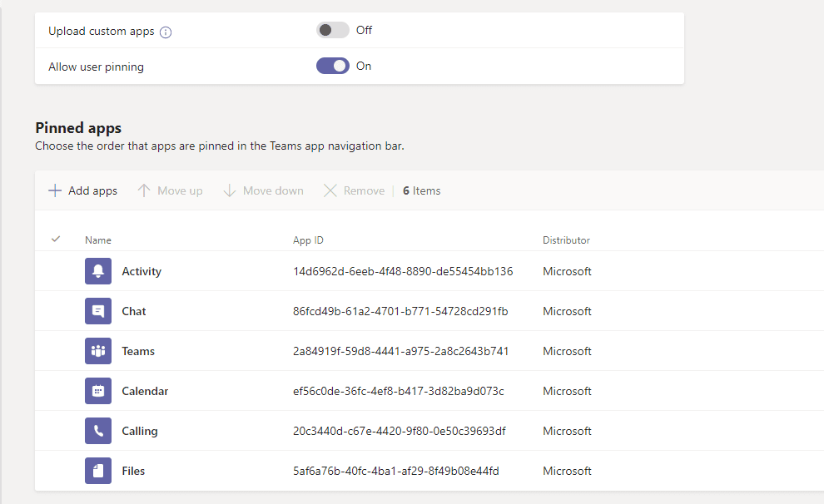Click the Calendar app icon

pos(98,391)
